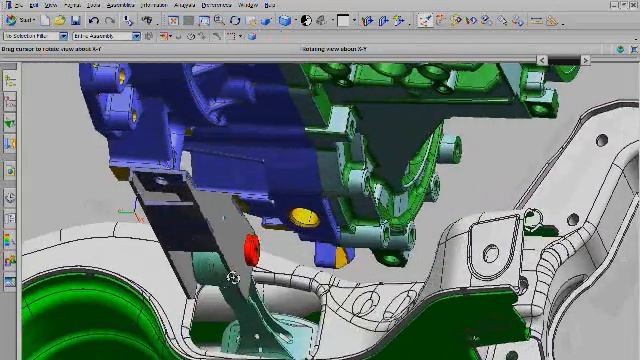Screen dimensions: 640x360
Task: Open the Reuse Library sidebar tab
Action: (x=10, y=144)
